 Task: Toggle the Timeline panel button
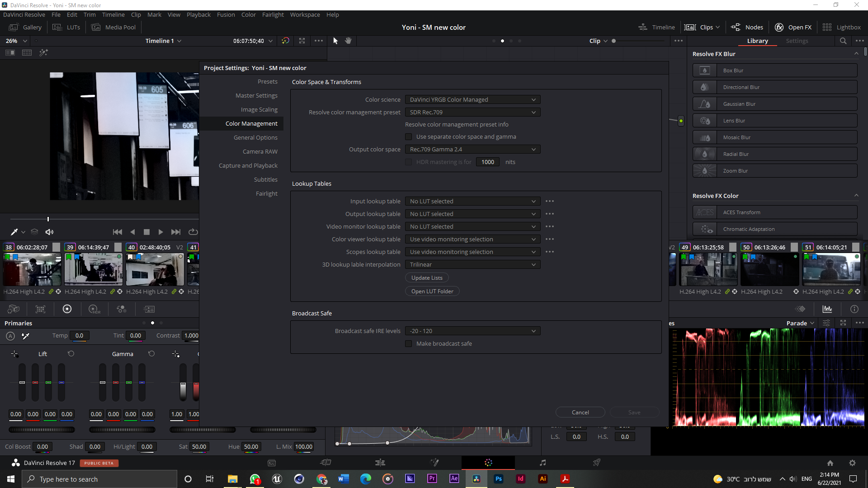click(x=656, y=27)
